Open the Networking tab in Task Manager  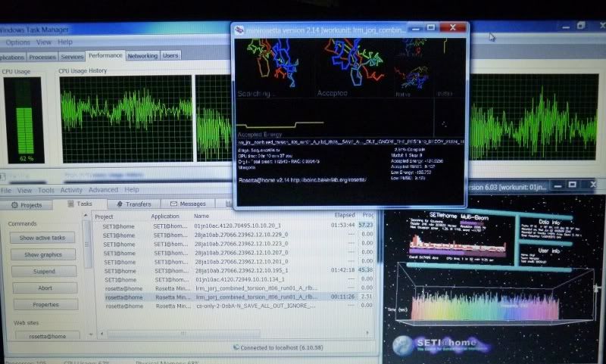click(142, 56)
